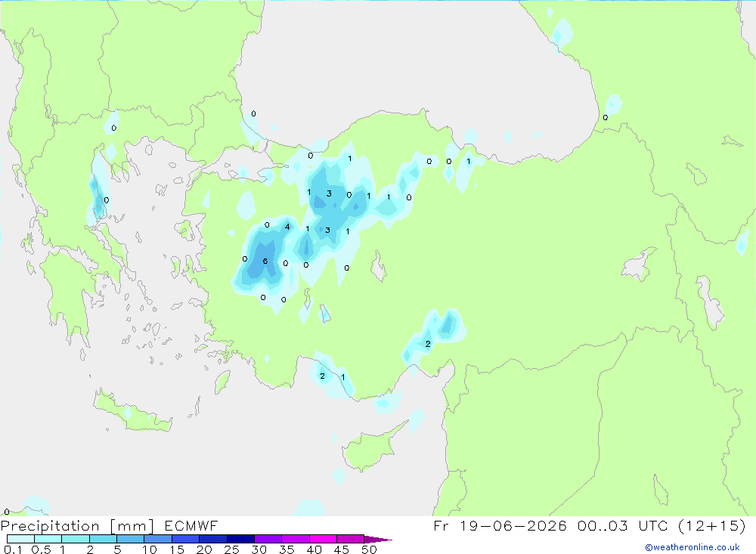This screenshot has width=756, height=554.
Task: Click the "Precipitation" title word
Action: coord(50,526)
